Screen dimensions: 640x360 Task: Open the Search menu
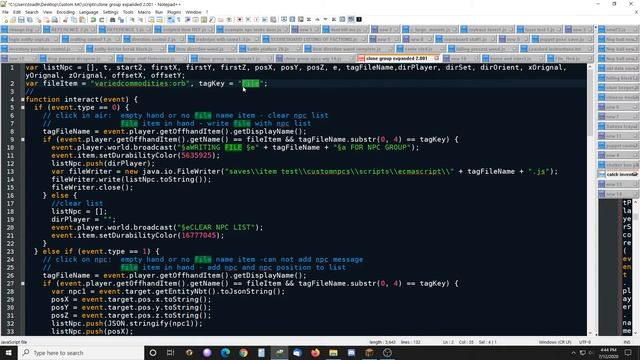click(x=31, y=12)
